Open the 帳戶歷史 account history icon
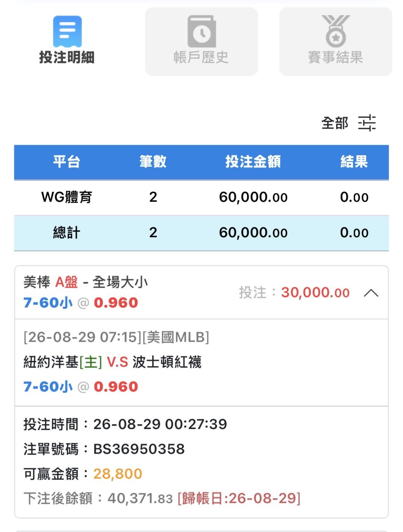Viewport: 403px width, 532px height. click(x=201, y=31)
